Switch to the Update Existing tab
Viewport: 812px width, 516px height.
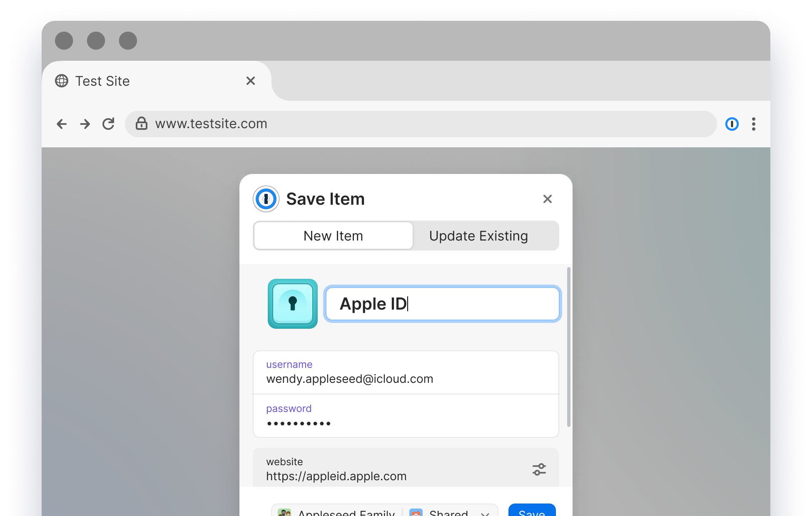click(478, 236)
